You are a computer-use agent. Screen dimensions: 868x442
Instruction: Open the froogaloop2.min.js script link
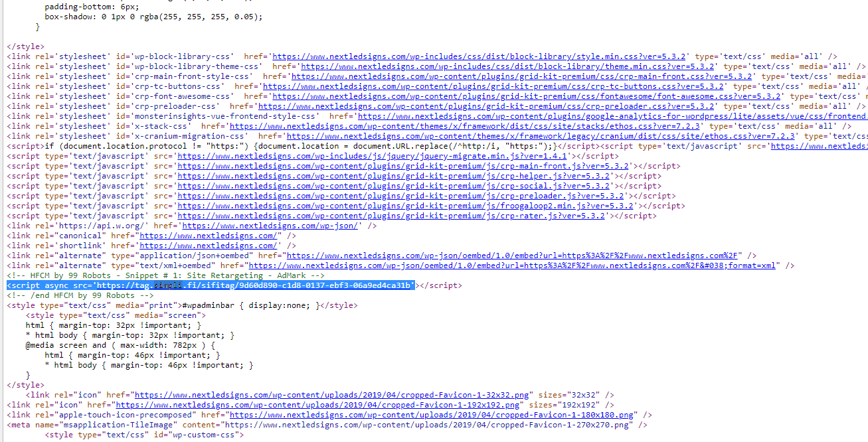tap(406, 206)
